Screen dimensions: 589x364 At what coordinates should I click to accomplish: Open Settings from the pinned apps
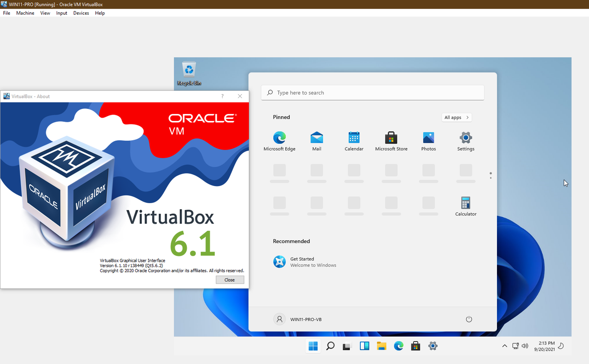pos(466,141)
